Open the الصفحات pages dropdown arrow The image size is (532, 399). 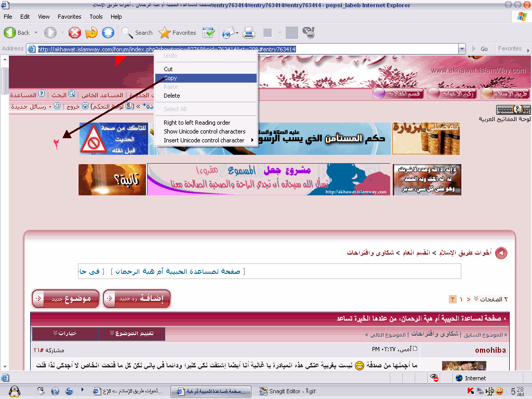point(476,299)
